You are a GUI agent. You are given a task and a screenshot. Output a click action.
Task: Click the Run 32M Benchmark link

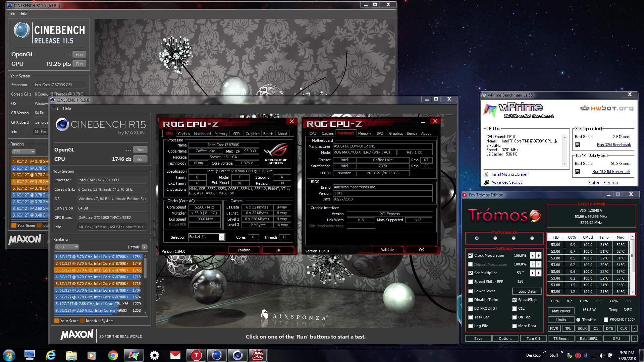pyautogui.click(x=614, y=145)
